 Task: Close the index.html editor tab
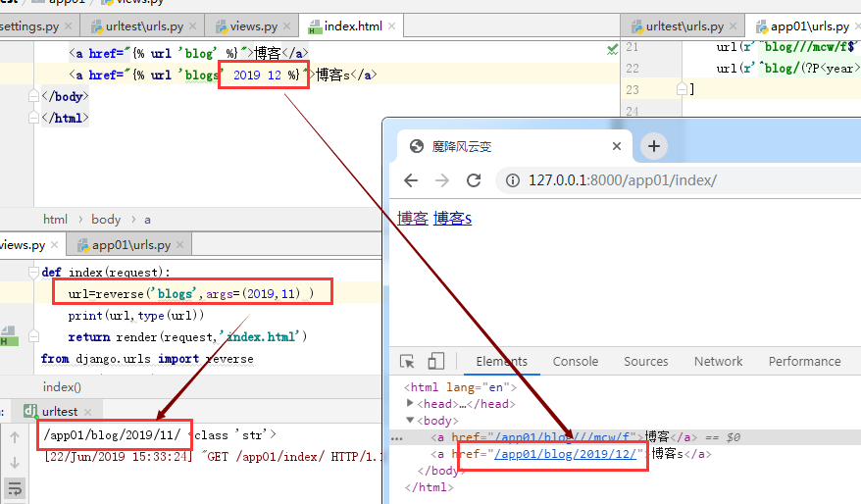pyautogui.click(x=391, y=25)
